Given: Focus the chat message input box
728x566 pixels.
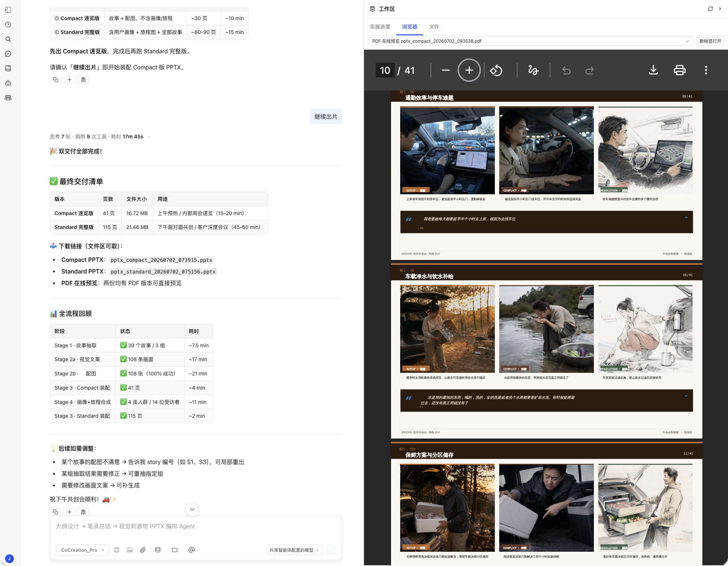Looking at the screenshot, I should tap(196, 527).
